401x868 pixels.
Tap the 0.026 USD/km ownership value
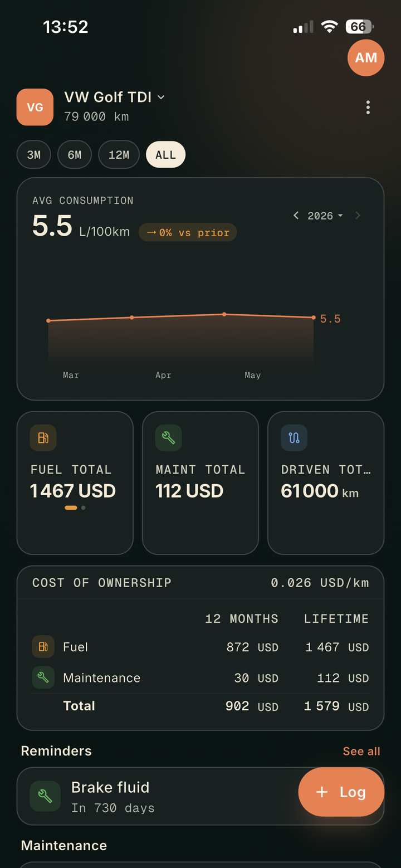coord(320,583)
